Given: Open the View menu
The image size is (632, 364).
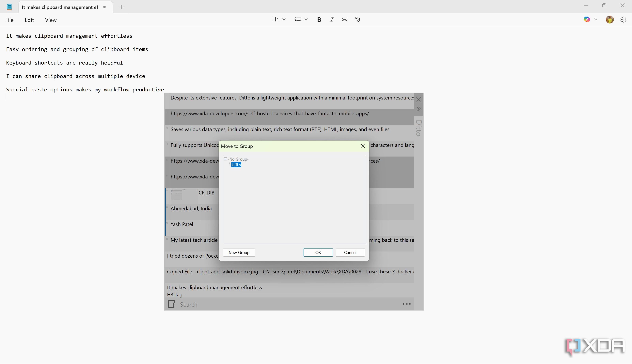Looking at the screenshot, I should (51, 20).
